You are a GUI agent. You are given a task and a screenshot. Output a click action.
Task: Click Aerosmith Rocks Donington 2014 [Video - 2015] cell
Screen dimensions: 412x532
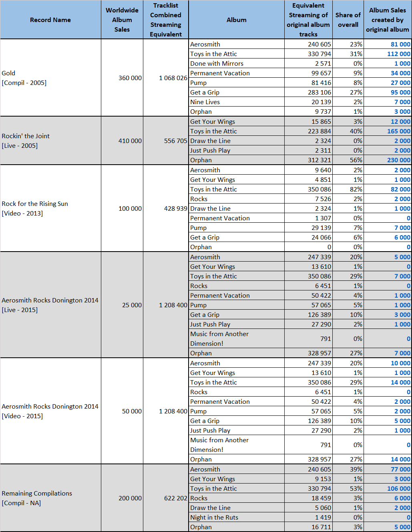[50, 411]
